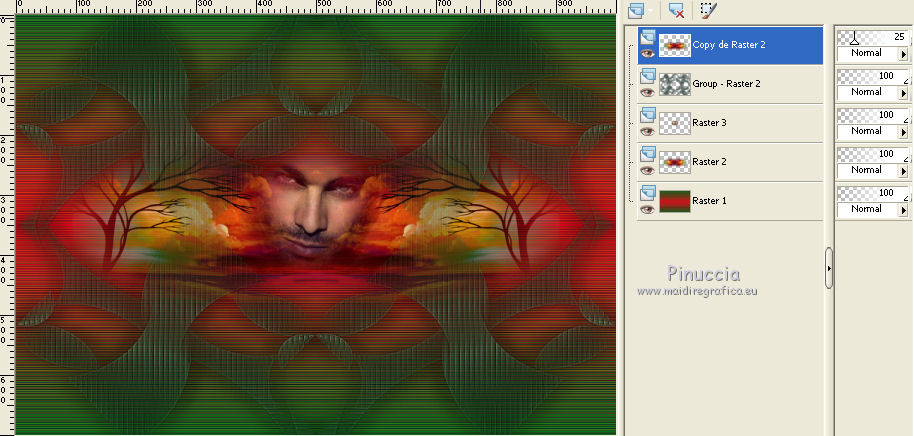
Task: Click layer type icon of Copy de Raster 2
Action: 647,38
